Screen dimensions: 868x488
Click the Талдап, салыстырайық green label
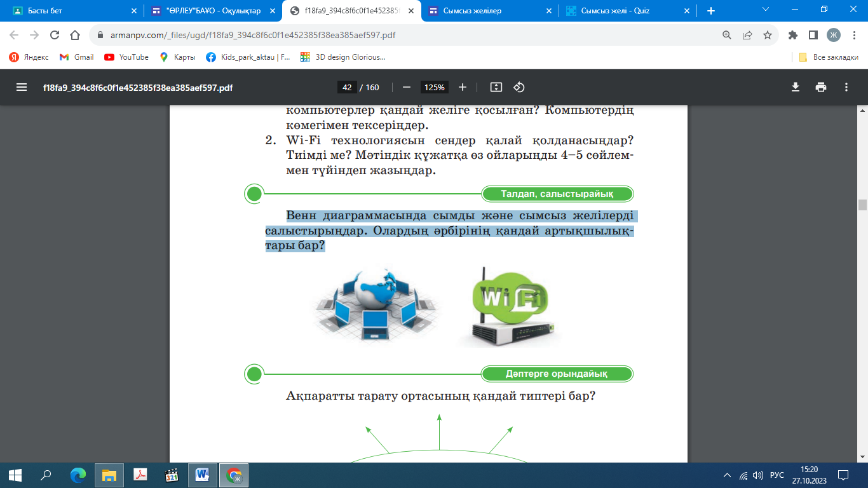pyautogui.click(x=557, y=194)
